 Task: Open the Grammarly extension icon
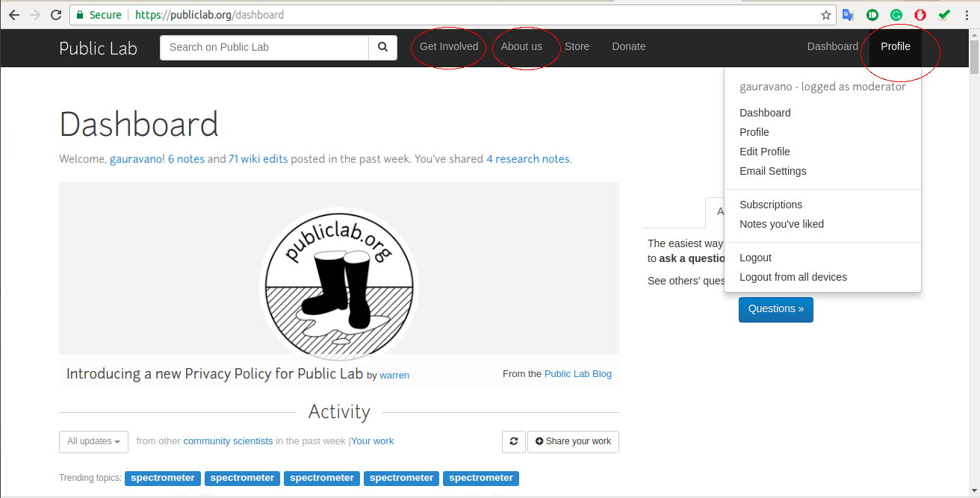(896, 15)
